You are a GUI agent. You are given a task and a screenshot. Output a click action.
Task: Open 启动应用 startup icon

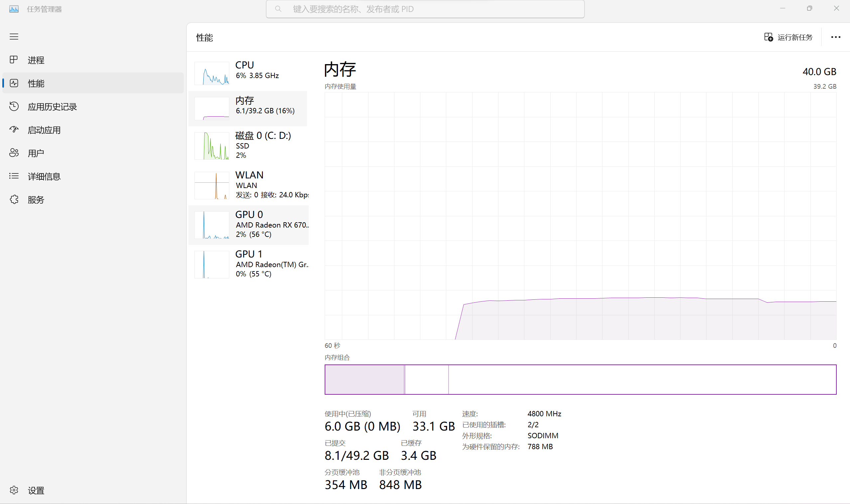tap(14, 130)
